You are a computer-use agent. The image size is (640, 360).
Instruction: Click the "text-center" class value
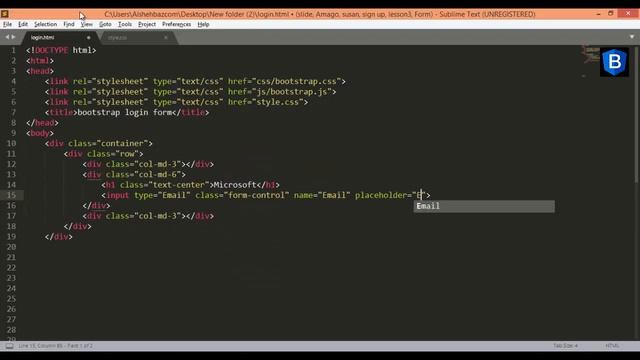179,185
